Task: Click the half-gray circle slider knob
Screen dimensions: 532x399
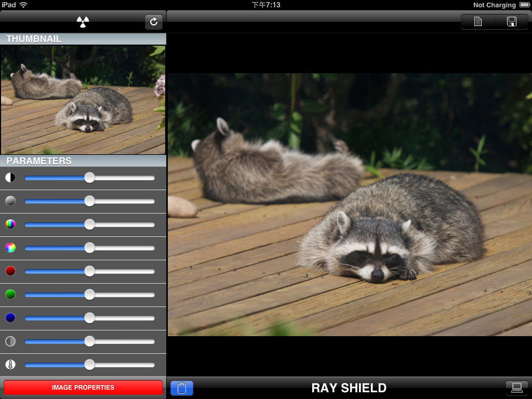Action: pos(89,342)
